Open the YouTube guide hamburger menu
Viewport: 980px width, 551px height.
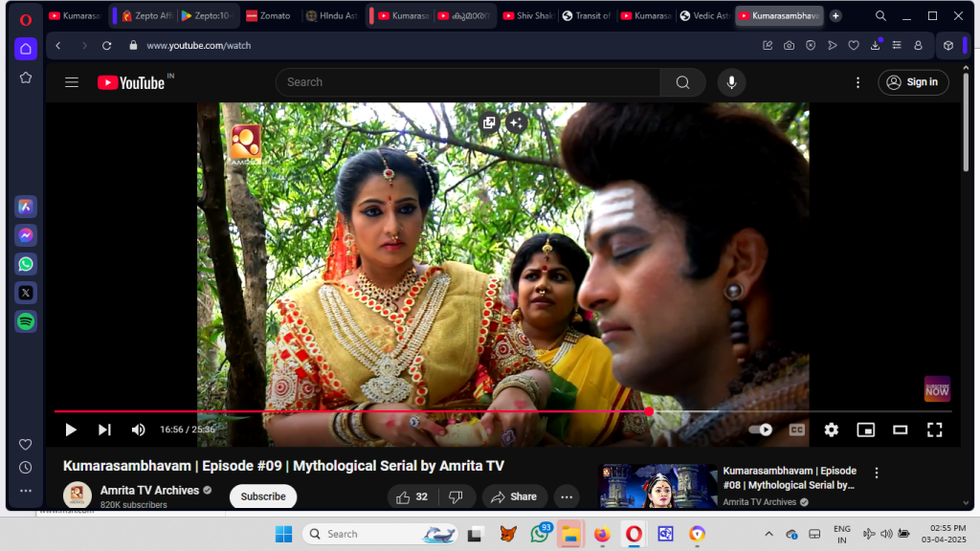click(72, 82)
